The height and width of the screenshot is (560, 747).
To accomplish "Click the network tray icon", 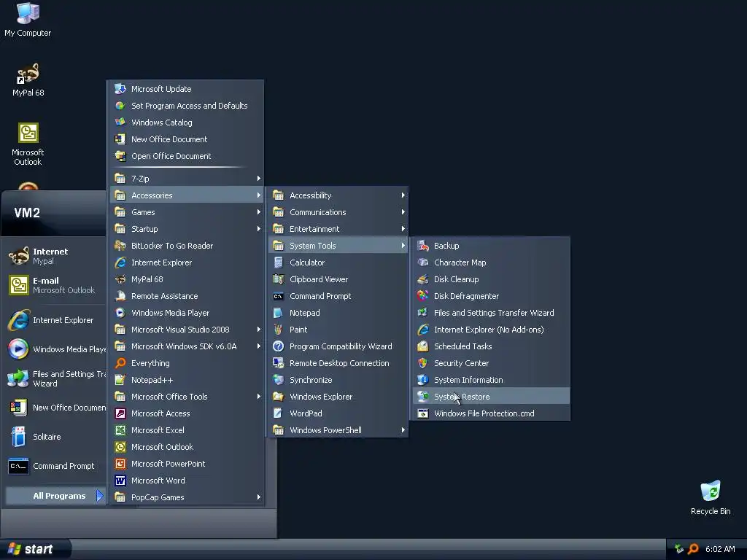I will (679, 549).
